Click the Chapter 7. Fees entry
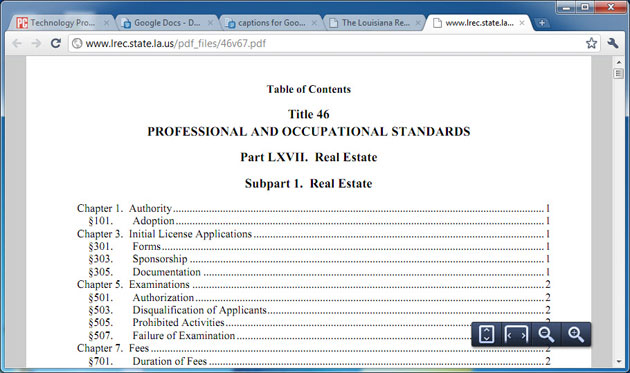Viewport: 630px width, 373px height. 313,348
